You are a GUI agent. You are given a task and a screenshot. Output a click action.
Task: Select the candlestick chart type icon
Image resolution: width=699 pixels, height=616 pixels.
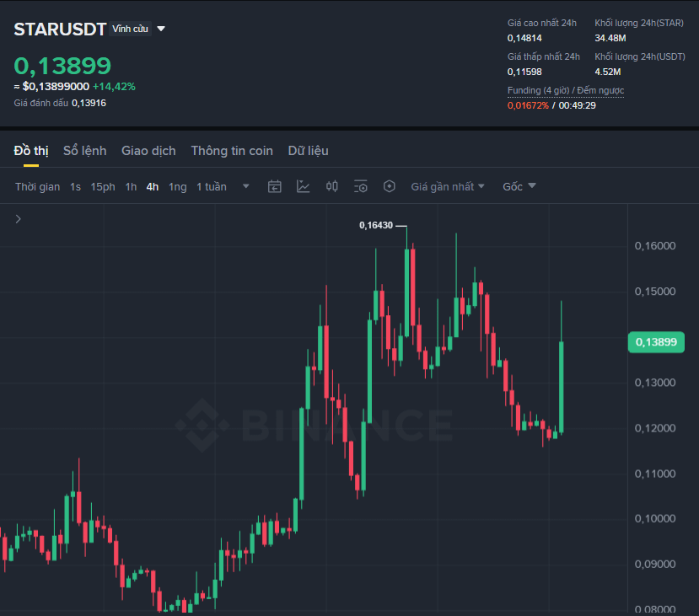click(331, 186)
